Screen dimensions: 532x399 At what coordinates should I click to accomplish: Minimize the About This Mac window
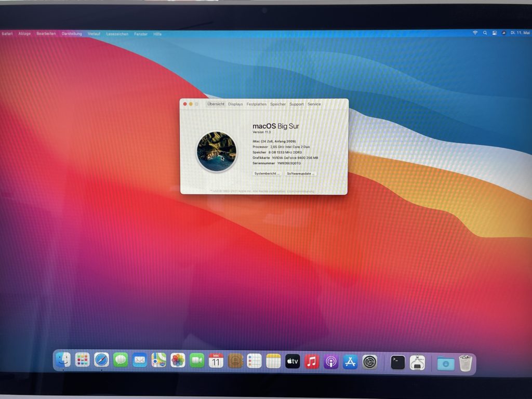(x=191, y=104)
